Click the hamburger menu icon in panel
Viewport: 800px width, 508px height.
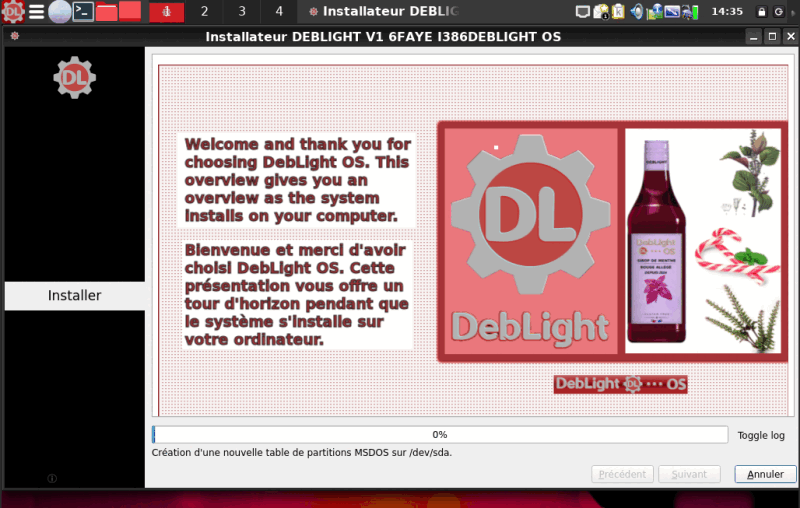[37, 12]
